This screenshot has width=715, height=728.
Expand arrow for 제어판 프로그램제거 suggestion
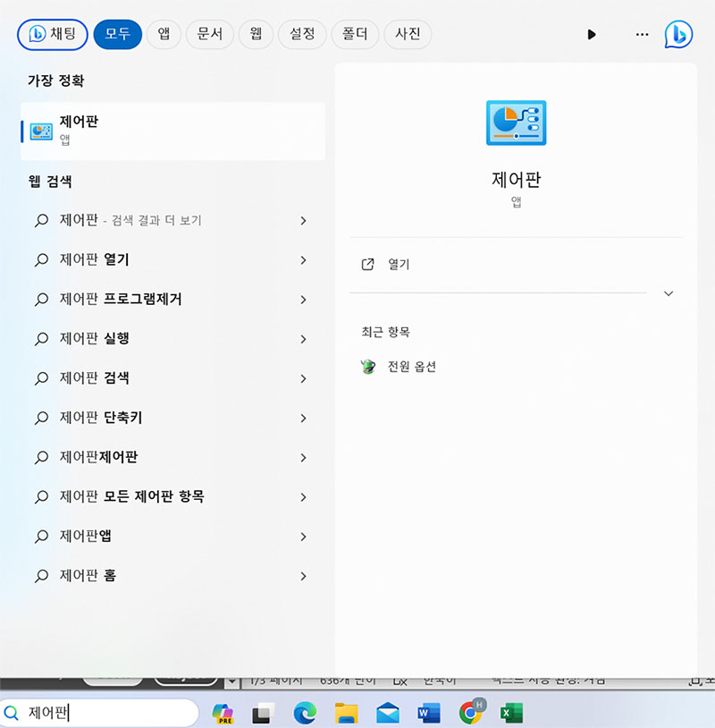304,300
